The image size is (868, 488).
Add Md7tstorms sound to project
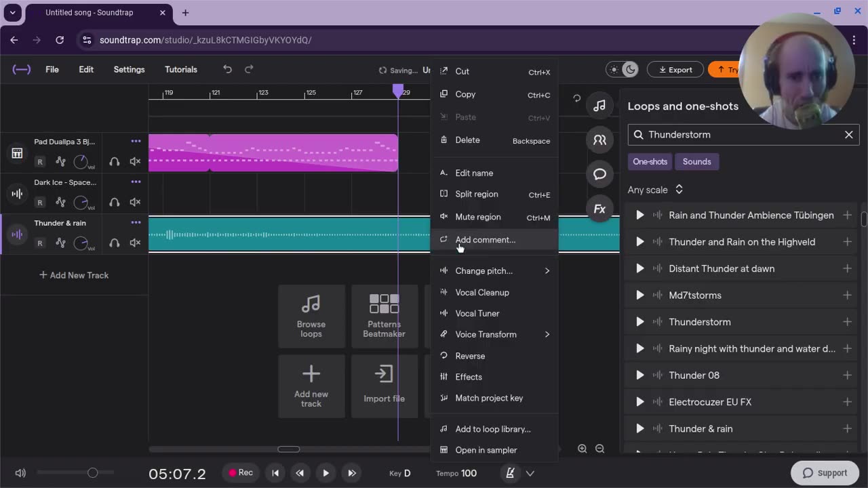pos(847,295)
